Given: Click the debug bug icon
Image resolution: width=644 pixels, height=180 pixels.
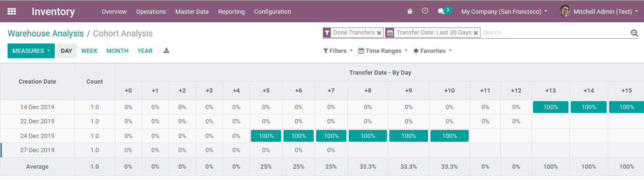Looking at the screenshot, I should (x=410, y=11).
